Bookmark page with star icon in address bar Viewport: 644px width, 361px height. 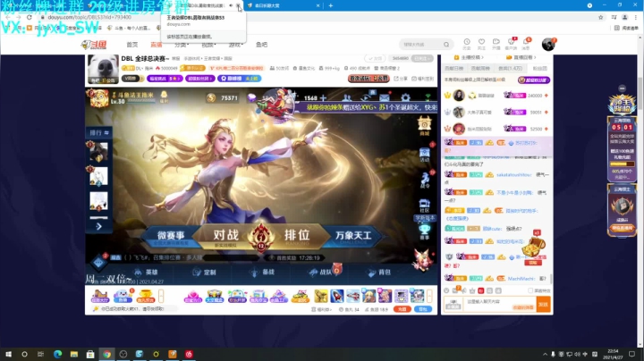click(x=600, y=17)
